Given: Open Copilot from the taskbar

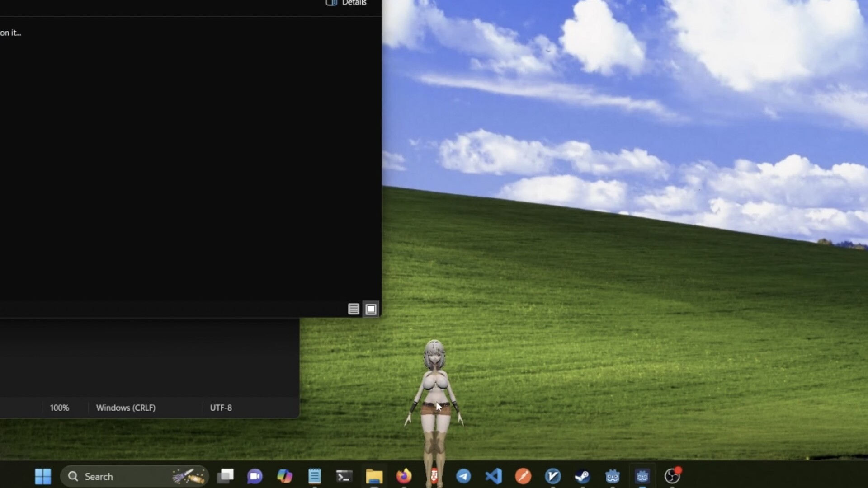Looking at the screenshot, I should point(285,476).
